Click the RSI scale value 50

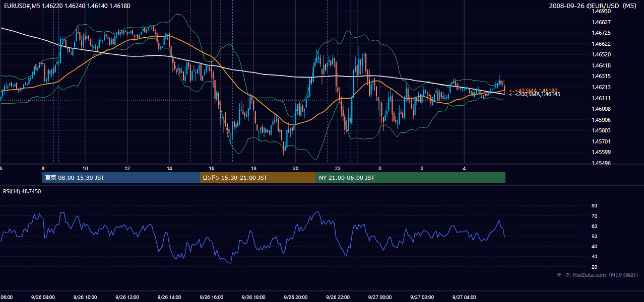594,237
